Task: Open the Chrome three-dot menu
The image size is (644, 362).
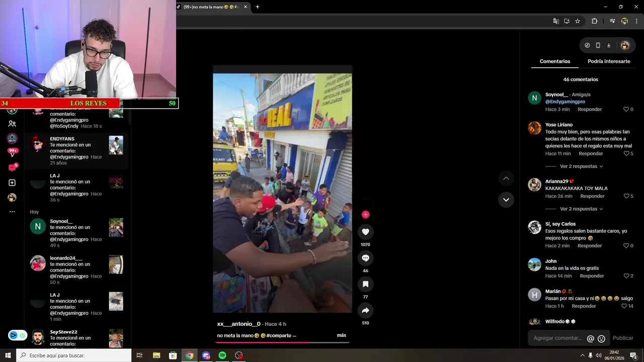Action: [636, 21]
